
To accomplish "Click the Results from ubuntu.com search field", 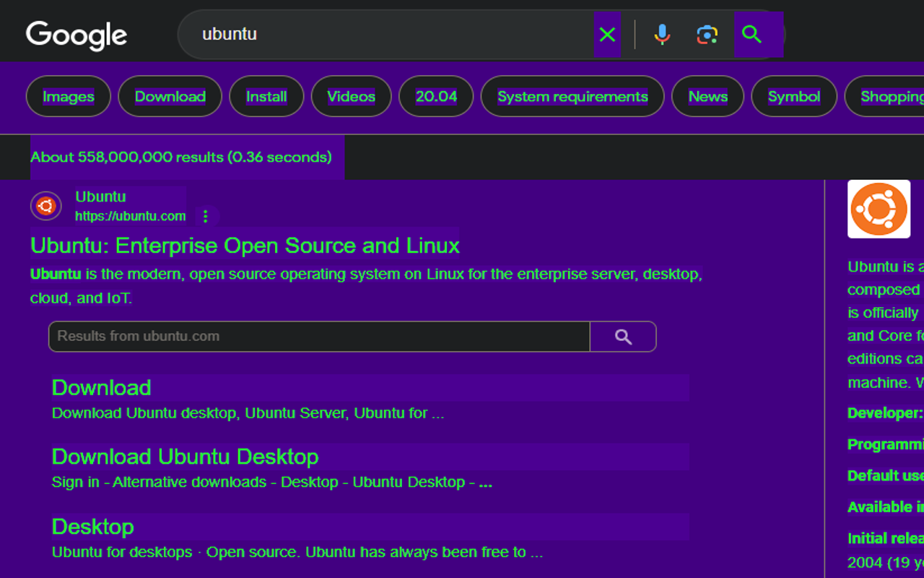I will (319, 337).
